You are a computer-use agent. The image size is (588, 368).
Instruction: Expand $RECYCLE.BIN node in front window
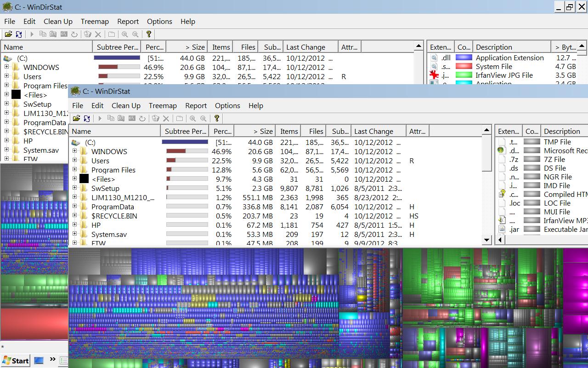[74, 215]
